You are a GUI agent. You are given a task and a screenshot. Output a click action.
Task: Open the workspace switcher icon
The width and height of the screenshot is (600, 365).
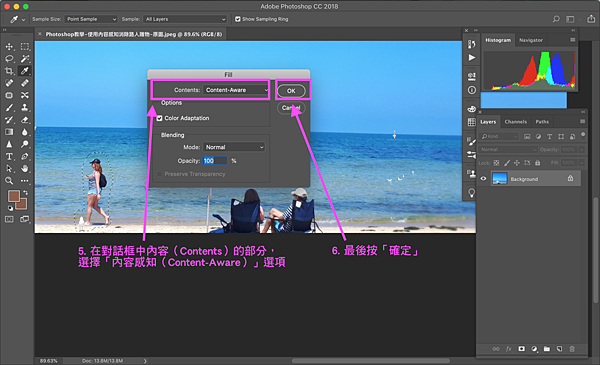(570, 19)
